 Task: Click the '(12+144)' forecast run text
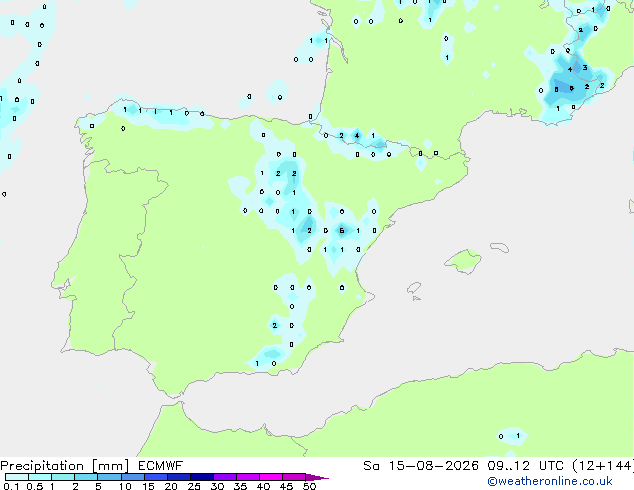[603, 466]
